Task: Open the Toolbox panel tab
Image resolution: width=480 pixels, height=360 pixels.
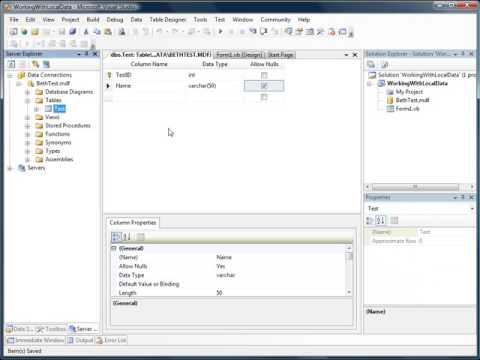Action: [x=51, y=329]
